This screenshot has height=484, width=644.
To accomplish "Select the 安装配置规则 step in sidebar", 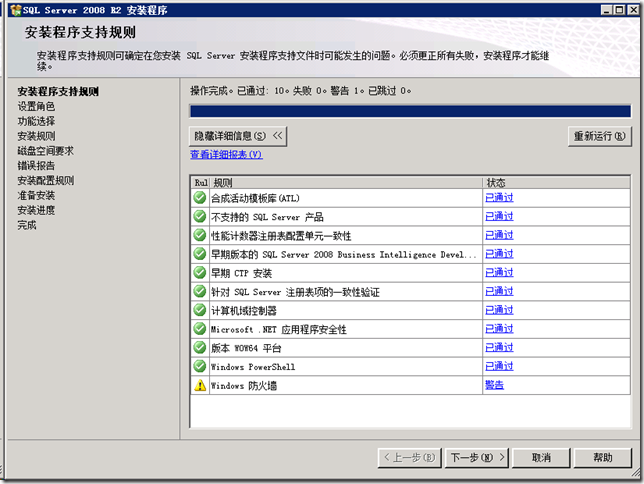I will [x=46, y=180].
